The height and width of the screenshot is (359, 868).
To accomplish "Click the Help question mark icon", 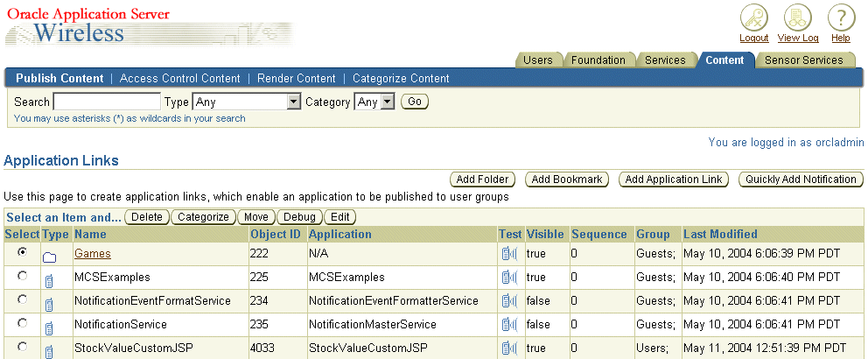I will coord(841,18).
